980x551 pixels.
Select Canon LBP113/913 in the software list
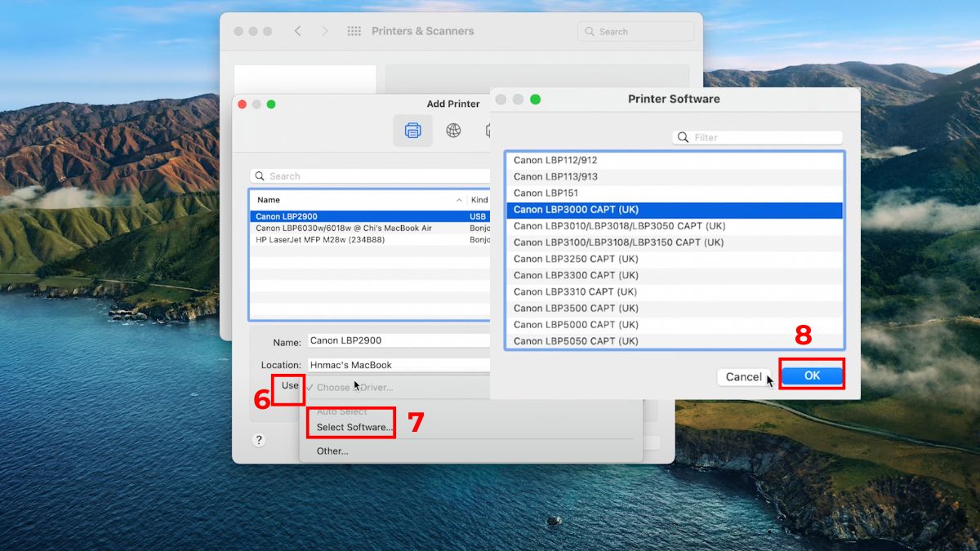(675, 176)
